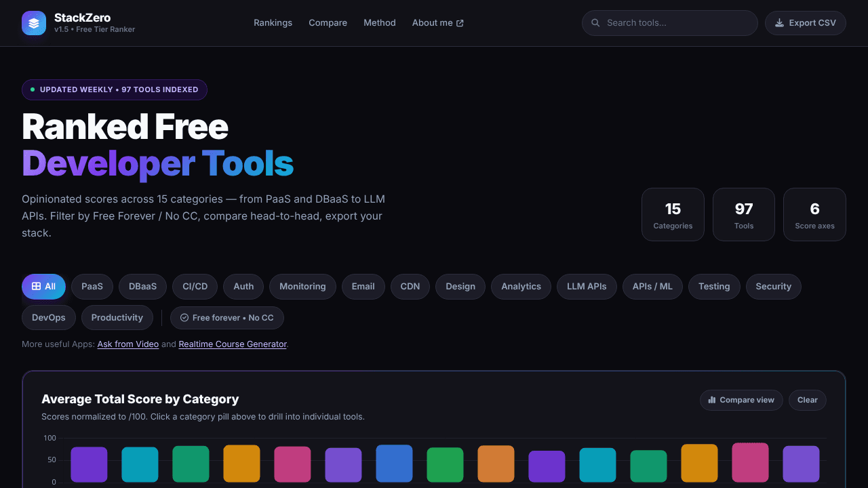
Task: Open the Rankings nav item
Action: [x=273, y=23]
